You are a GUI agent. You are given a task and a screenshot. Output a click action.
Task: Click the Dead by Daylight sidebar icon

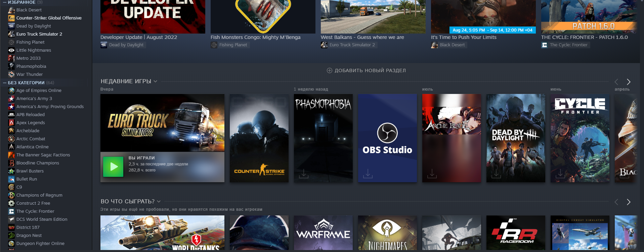[11, 26]
